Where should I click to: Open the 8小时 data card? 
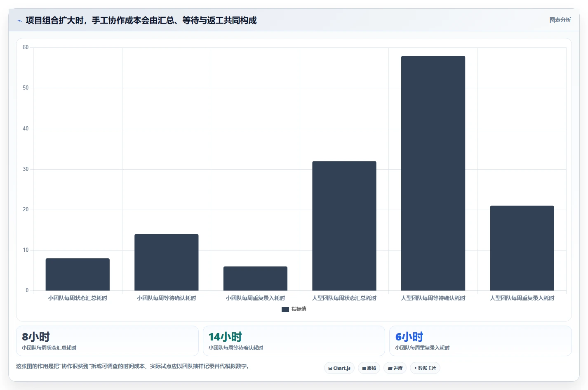(x=107, y=341)
